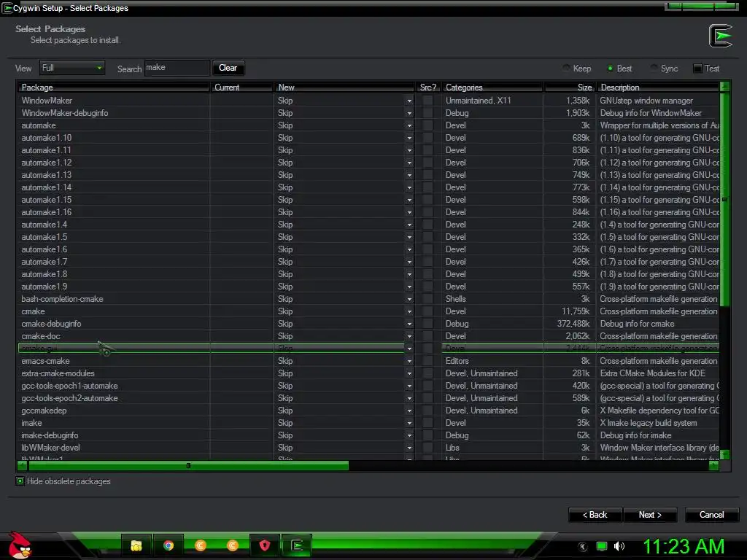
Task: Open New dropdown for cmake-doc
Action: coord(409,336)
